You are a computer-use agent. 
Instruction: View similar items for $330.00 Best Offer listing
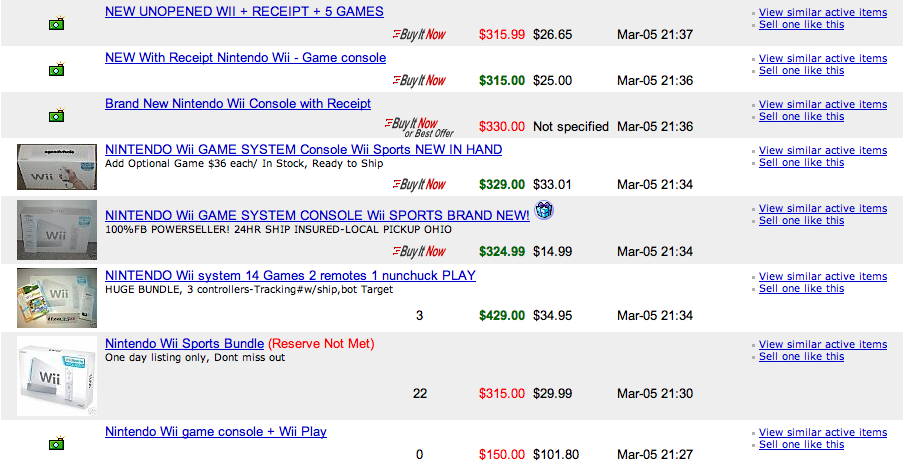coord(823,105)
